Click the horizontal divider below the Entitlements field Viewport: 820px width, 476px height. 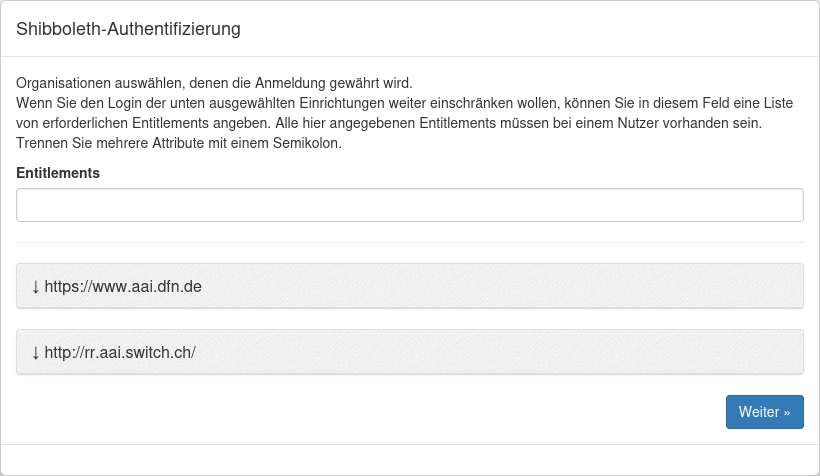[410, 242]
